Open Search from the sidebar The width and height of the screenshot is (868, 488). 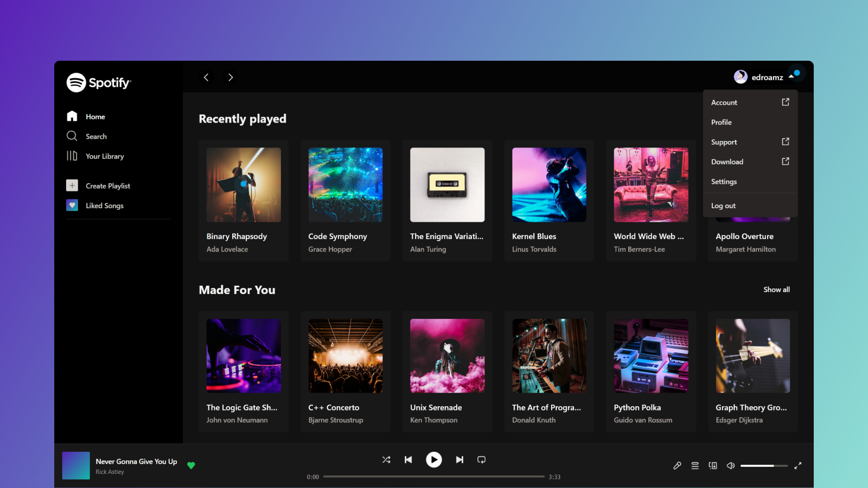coord(95,136)
